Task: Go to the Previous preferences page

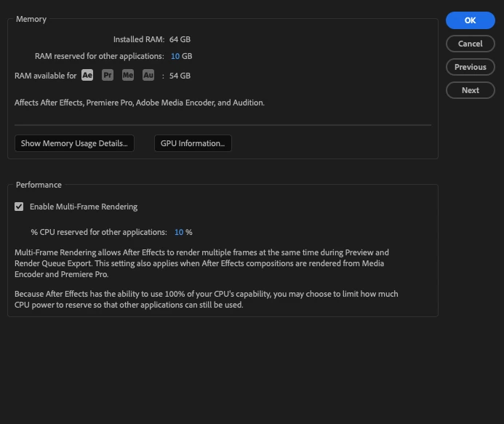Action: (x=471, y=67)
